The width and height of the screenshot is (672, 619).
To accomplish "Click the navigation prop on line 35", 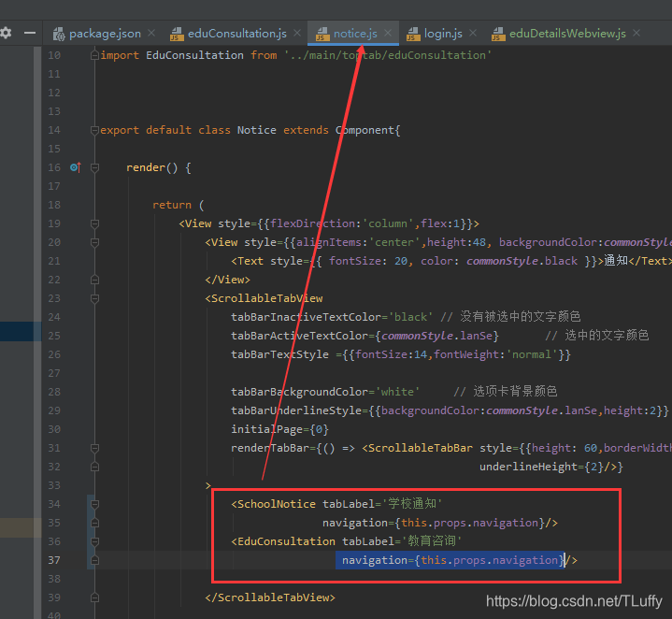I will point(434,523).
